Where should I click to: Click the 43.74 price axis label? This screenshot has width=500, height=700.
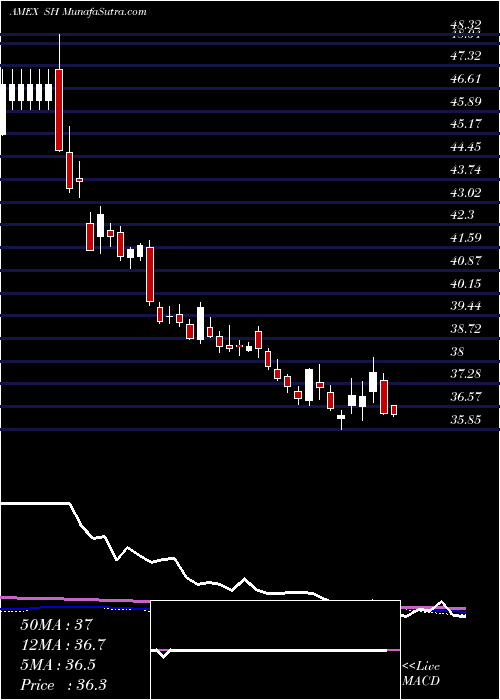tap(466, 170)
